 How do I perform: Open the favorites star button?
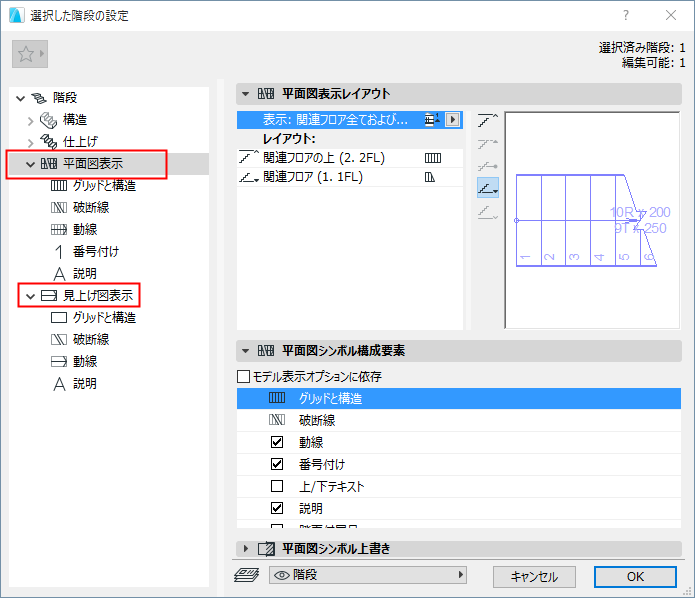tap(30, 54)
